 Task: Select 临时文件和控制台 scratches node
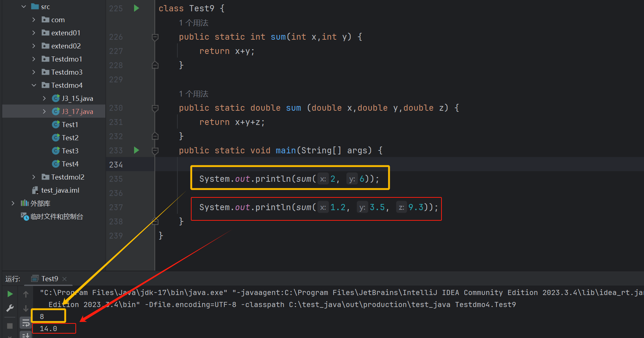[52, 216]
